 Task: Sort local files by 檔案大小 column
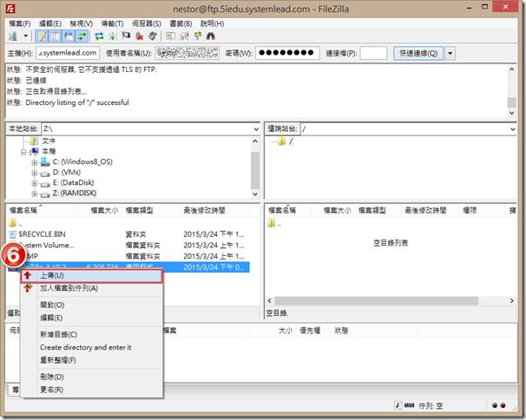98,210
